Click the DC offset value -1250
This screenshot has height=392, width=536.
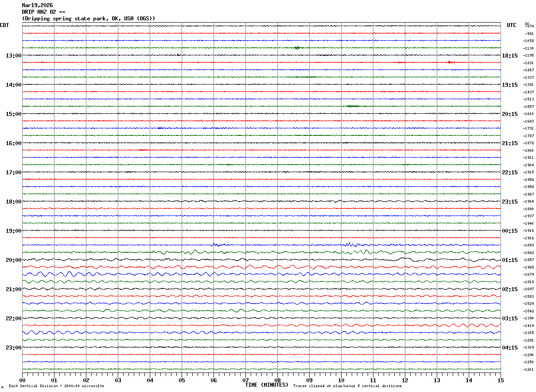529,362
